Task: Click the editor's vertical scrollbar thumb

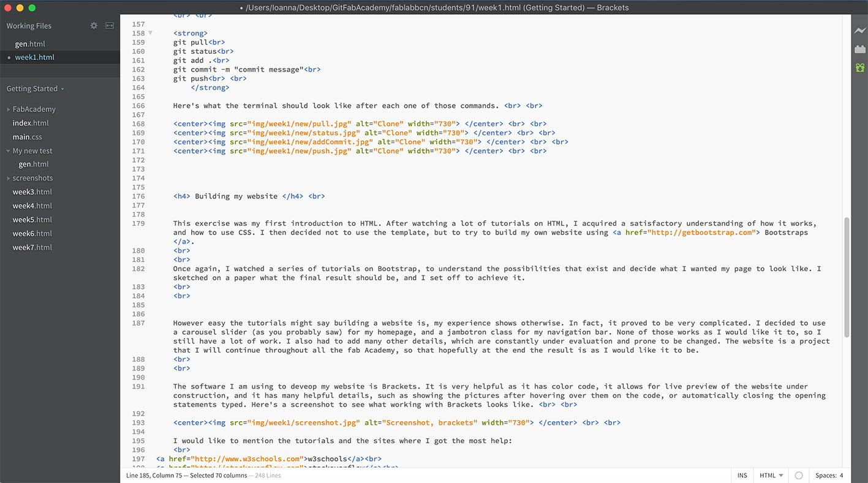Action: click(x=847, y=277)
